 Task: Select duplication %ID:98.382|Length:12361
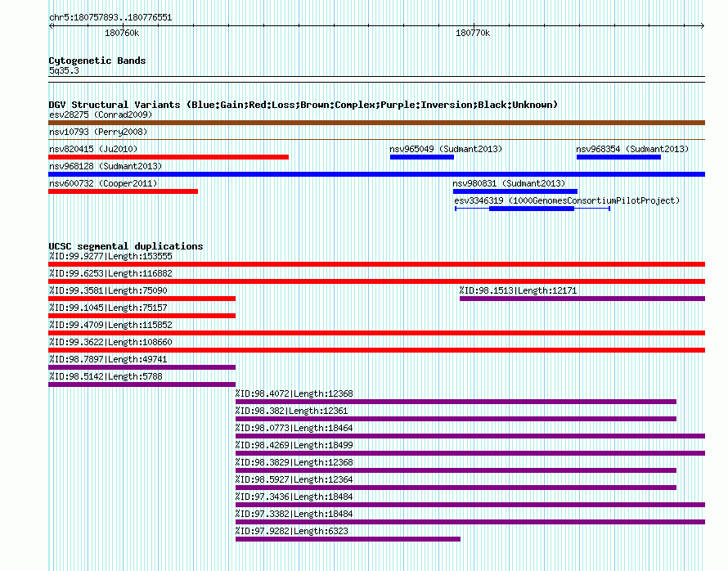[x=456, y=419]
